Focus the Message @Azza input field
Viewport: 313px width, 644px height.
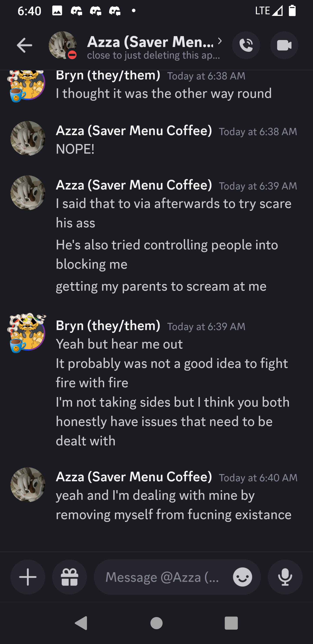162,577
